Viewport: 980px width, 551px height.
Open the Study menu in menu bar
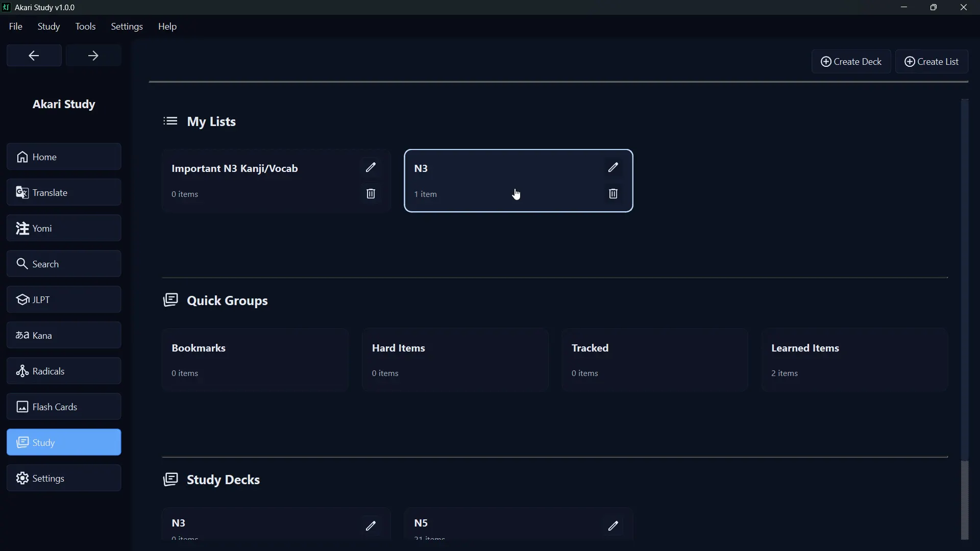(x=48, y=27)
